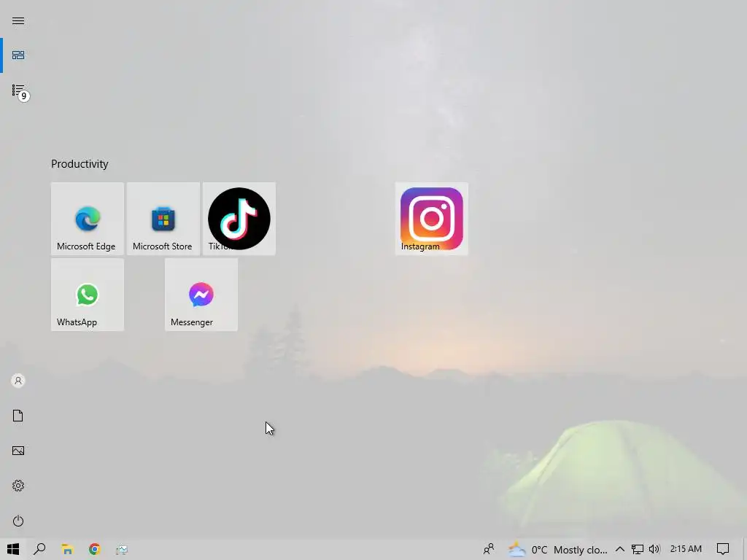Screen dimensions: 747x560
Task: Open the Microsoft Edge tile
Action: (x=88, y=219)
